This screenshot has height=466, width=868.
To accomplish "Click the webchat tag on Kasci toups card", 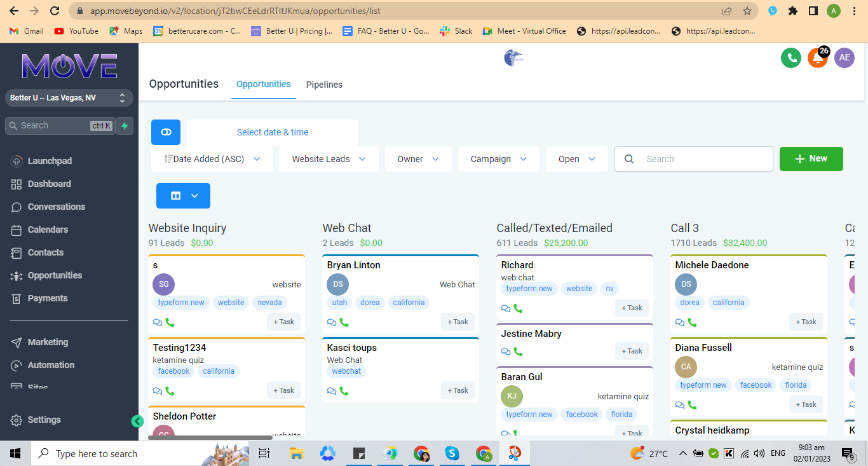I will point(346,371).
